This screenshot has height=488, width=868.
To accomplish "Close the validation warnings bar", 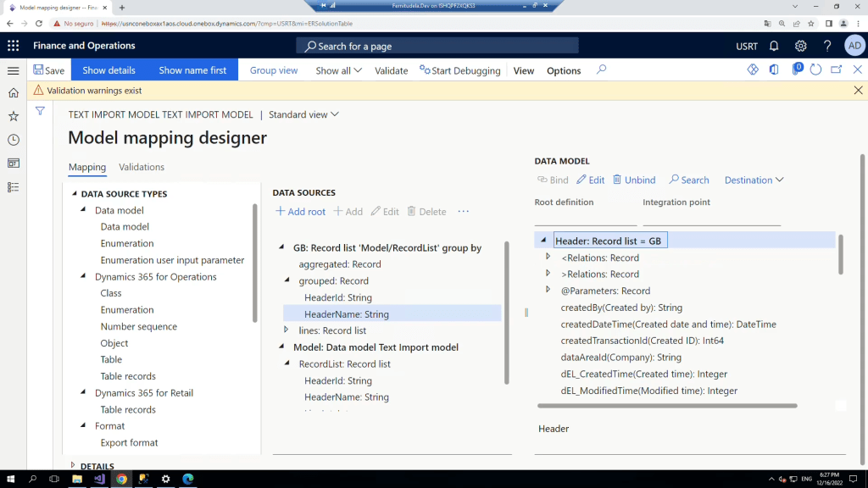I will (x=858, y=90).
